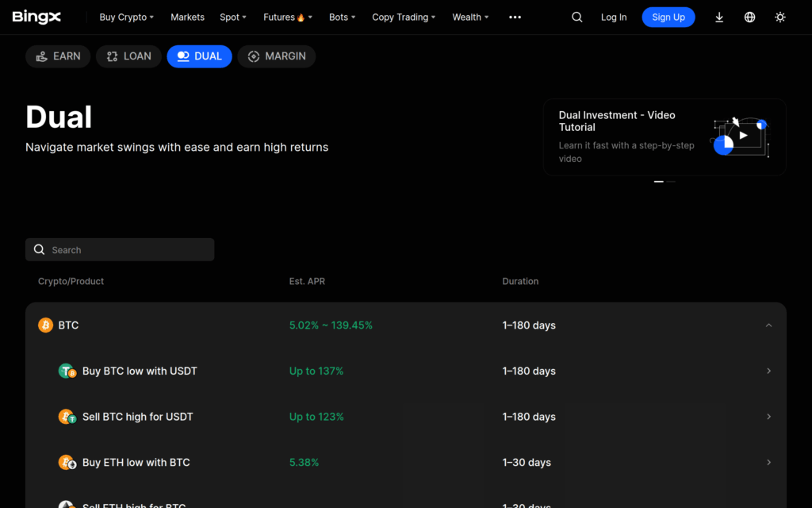This screenshot has width=812, height=508.
Task: Switch to the LOAN tab
Action: pos(128,56)
